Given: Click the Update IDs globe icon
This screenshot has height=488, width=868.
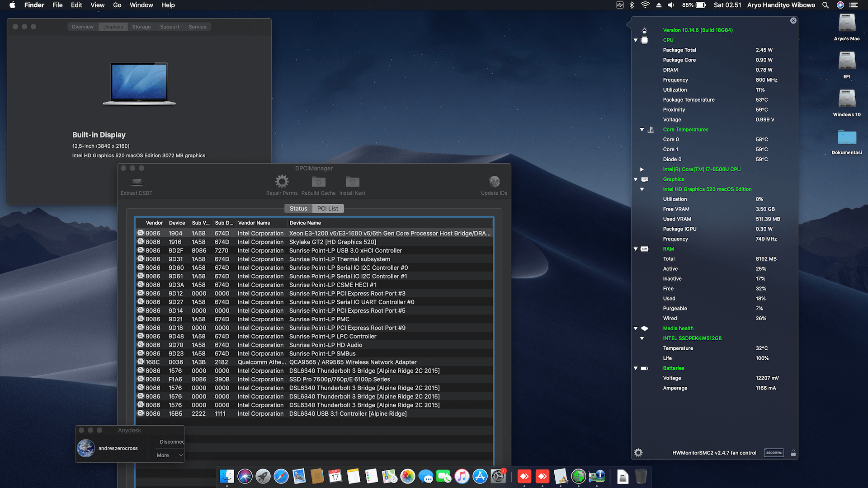Looking at the screenshot, I should (x=494, y=182).
